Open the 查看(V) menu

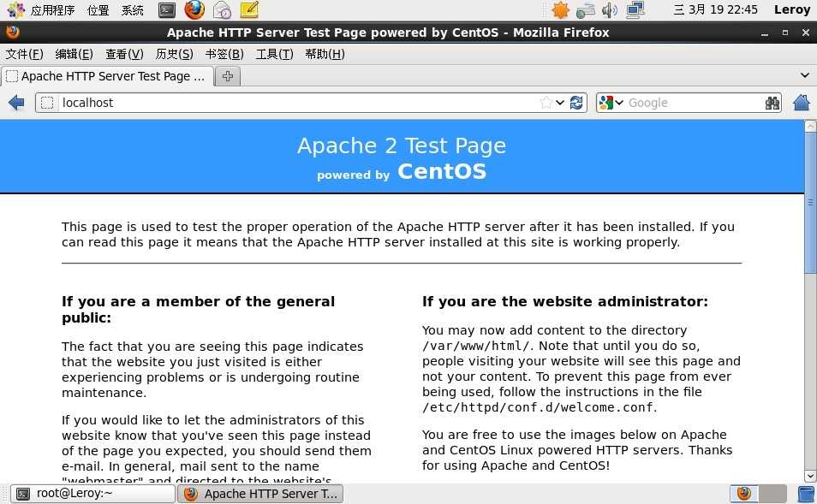pyautogui.click(x=124, y=54)
